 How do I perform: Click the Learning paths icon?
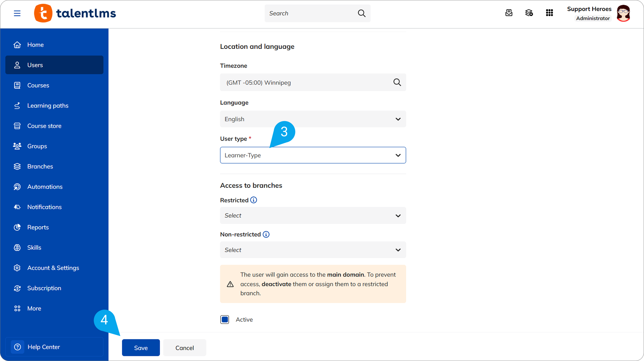[x=17, y=106]
